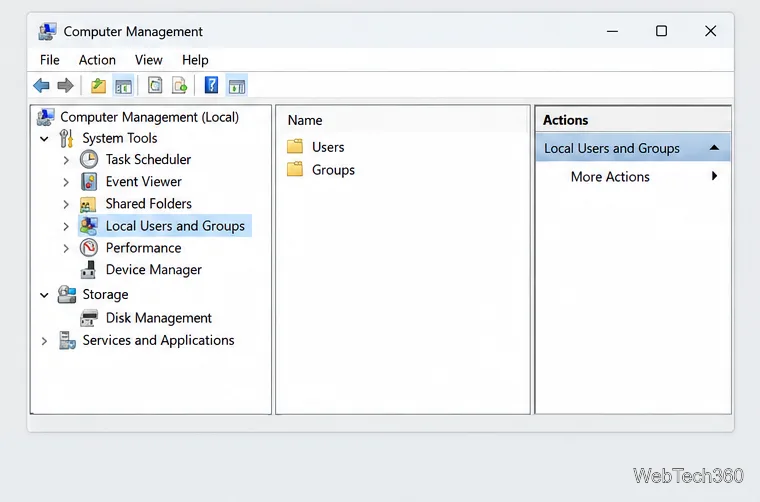This screenshot has height=502, width=760.
Task: Collapse Local Users and Groups actions section arrow
Action: tap(714, 148)
